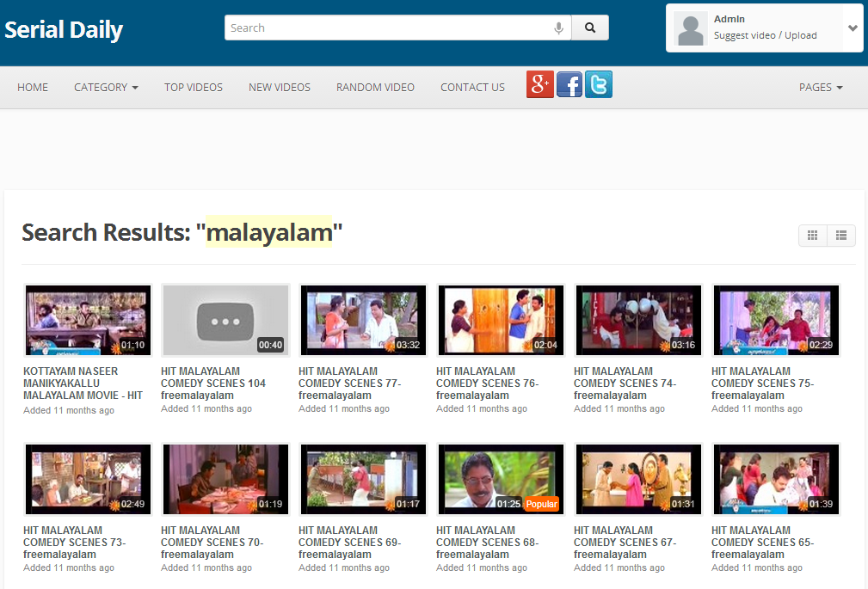Click Hit Malayalam Comedy Scenes 76 title
Image resolution: width=868 pixels, height=589 pixels.
click(x=488, y=383)
